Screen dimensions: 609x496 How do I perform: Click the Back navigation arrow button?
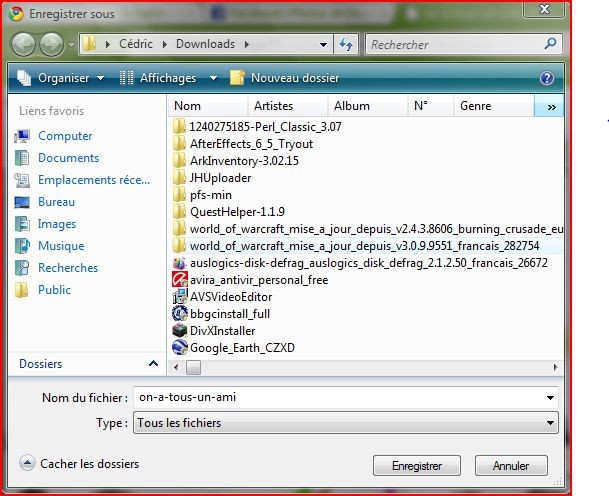pos(23,44)
